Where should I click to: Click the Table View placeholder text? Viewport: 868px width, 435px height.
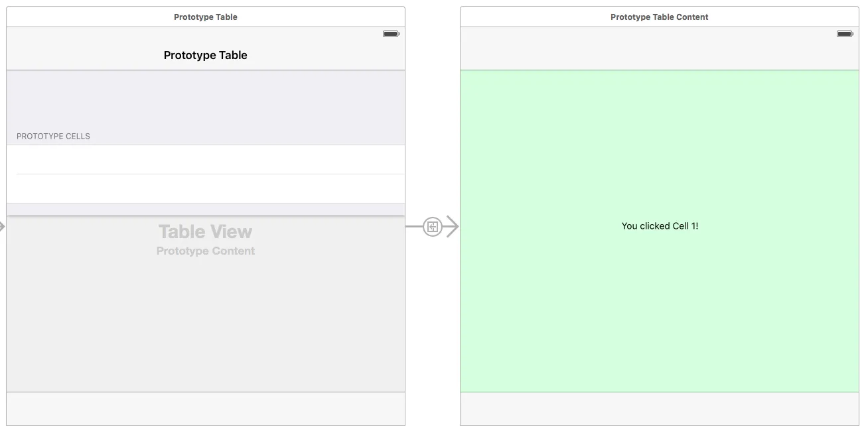[x=206, y=231]
